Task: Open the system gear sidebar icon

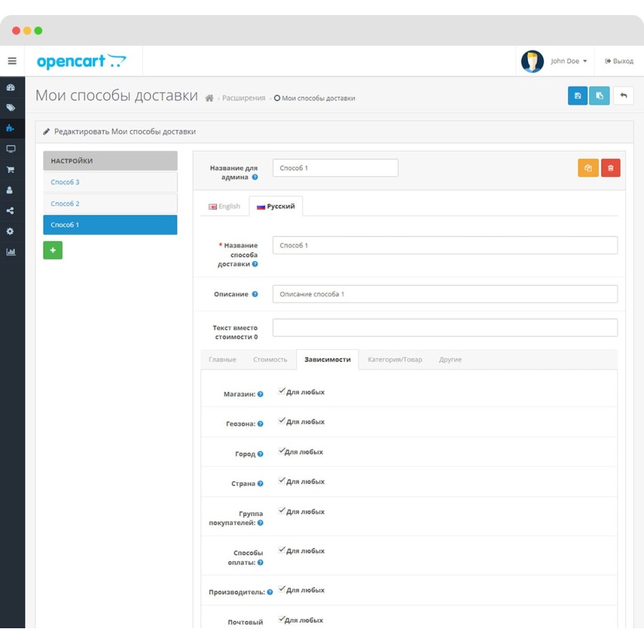Action: (10, 231)
